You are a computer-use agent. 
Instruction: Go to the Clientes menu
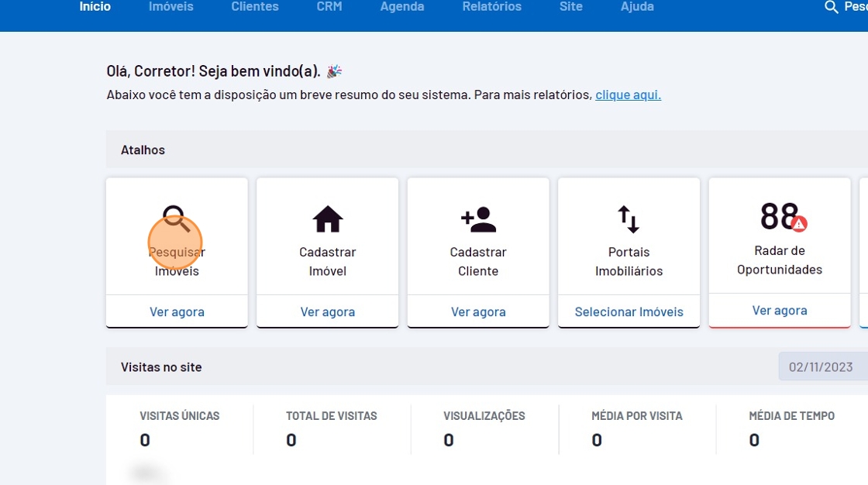point(255,7)
